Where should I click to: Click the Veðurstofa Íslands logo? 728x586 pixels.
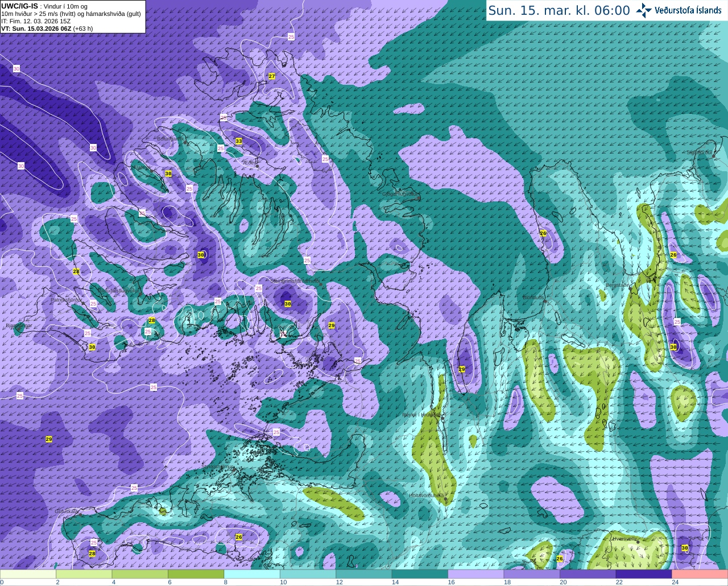point(679,10)
